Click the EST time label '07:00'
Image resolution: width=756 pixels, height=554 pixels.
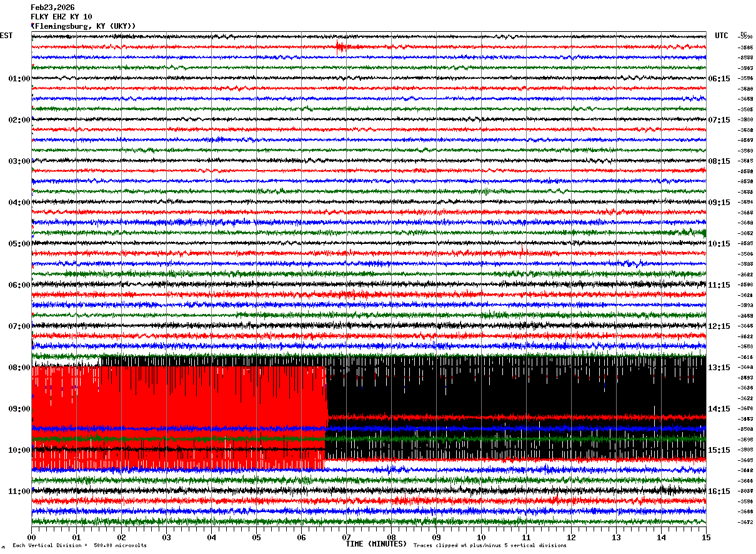coord(19,326)
